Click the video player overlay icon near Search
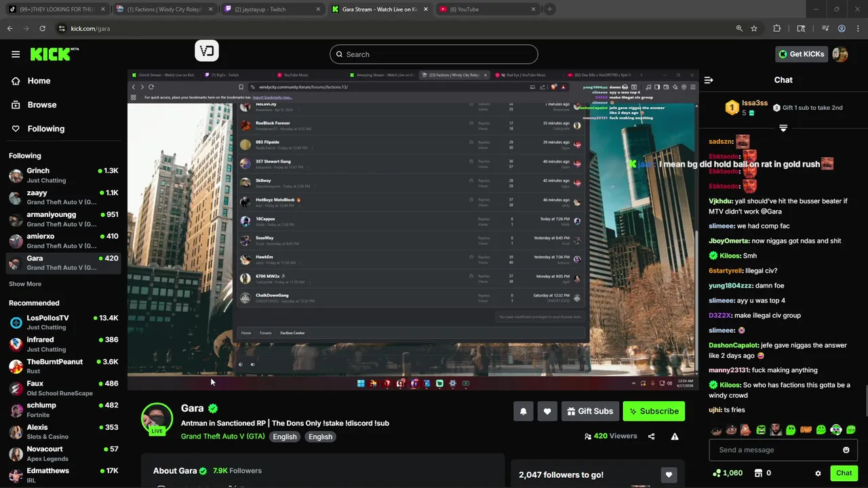The image size is (868, 488). tap(207, 50)
